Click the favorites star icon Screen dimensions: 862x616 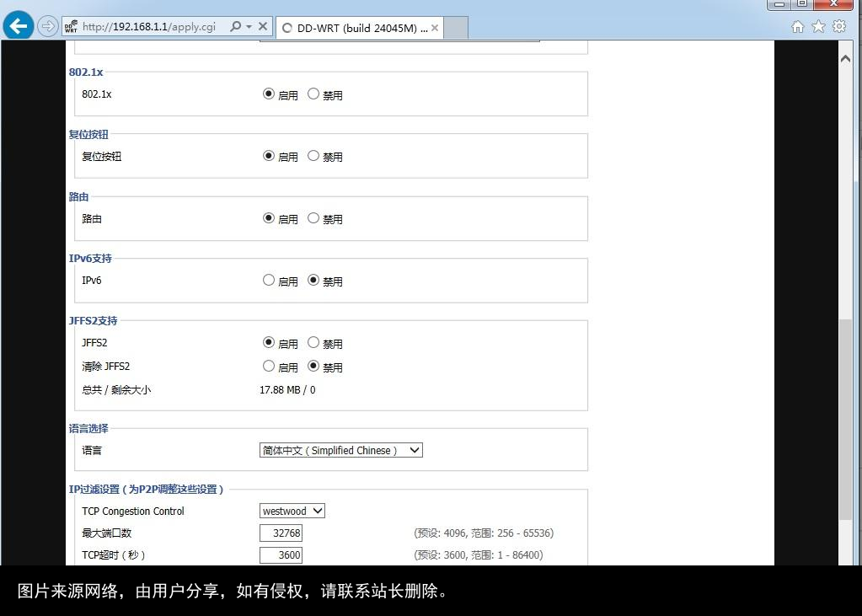(x=817, y=26)
